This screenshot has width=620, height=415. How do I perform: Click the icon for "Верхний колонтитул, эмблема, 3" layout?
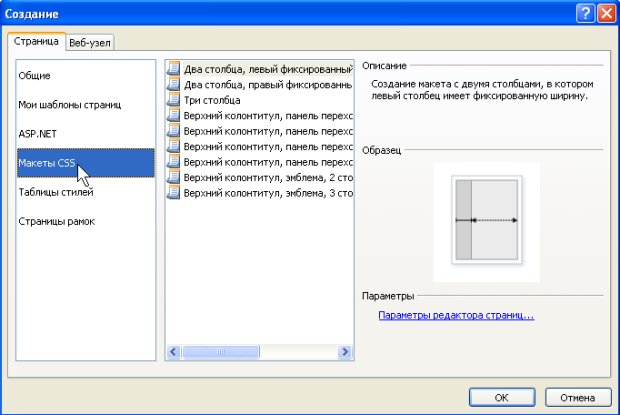coord(175,191)
